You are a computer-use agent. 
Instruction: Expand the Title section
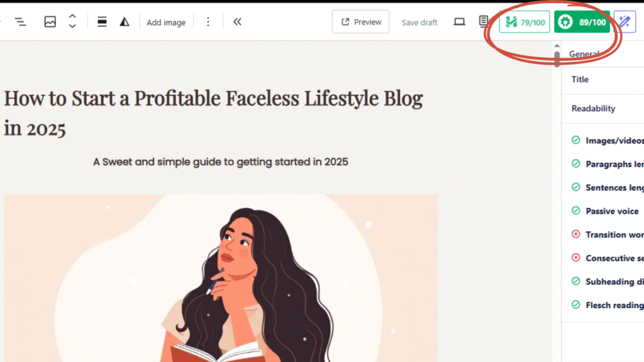point(580,79)
